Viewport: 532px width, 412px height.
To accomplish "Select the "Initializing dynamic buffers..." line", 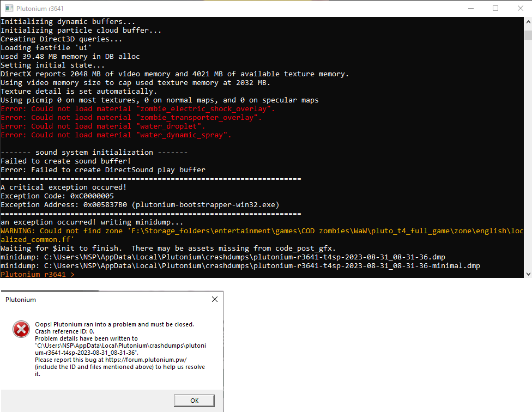I will (68, 22).
